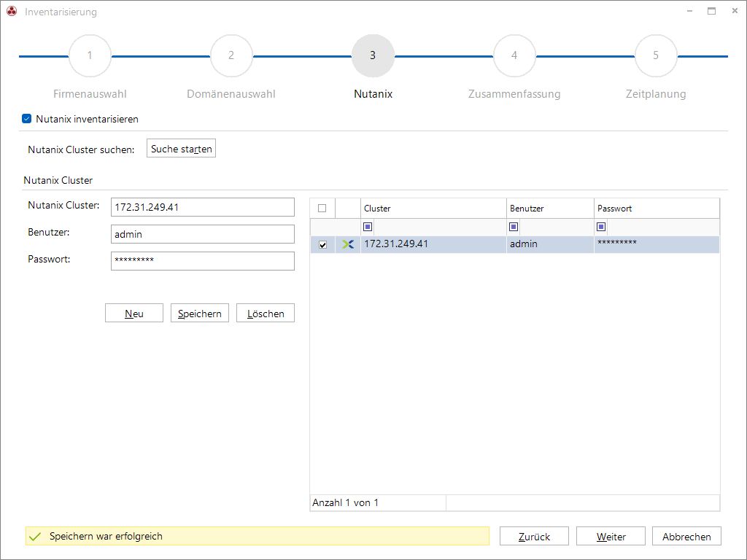Viewport: 747px width, 560px height.
Task: Click the Speichern button
Action: pos(200,314)
